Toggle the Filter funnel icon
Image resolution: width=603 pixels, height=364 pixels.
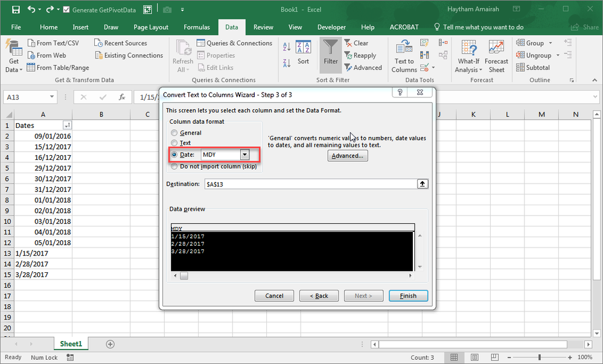330,47
